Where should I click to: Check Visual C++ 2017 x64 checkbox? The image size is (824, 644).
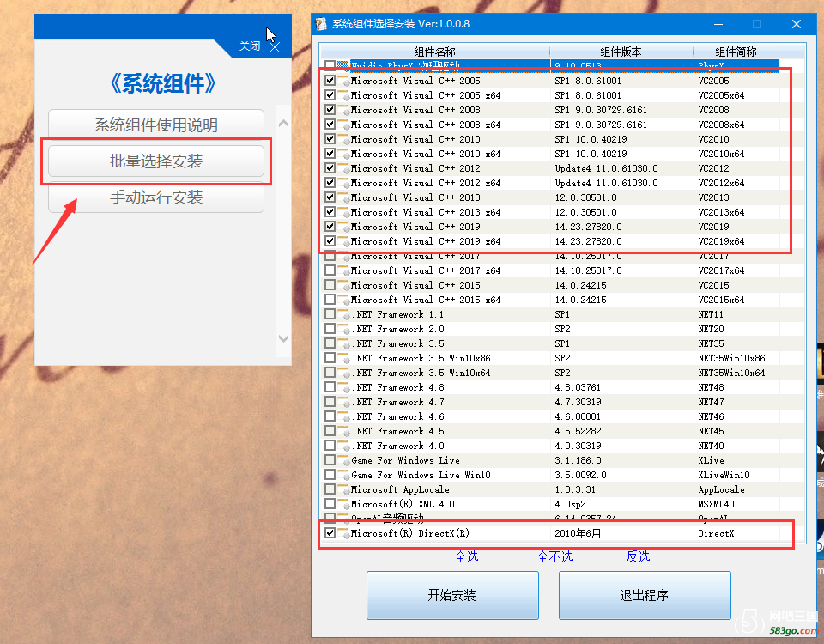pyautogui.click(x=330, y=270)
